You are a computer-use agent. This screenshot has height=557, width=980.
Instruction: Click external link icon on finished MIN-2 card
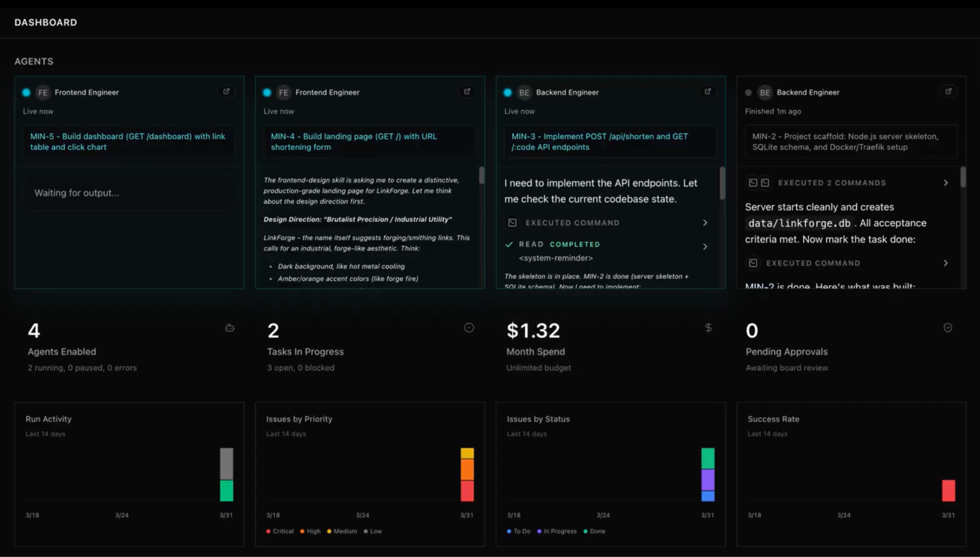[948, 91]
